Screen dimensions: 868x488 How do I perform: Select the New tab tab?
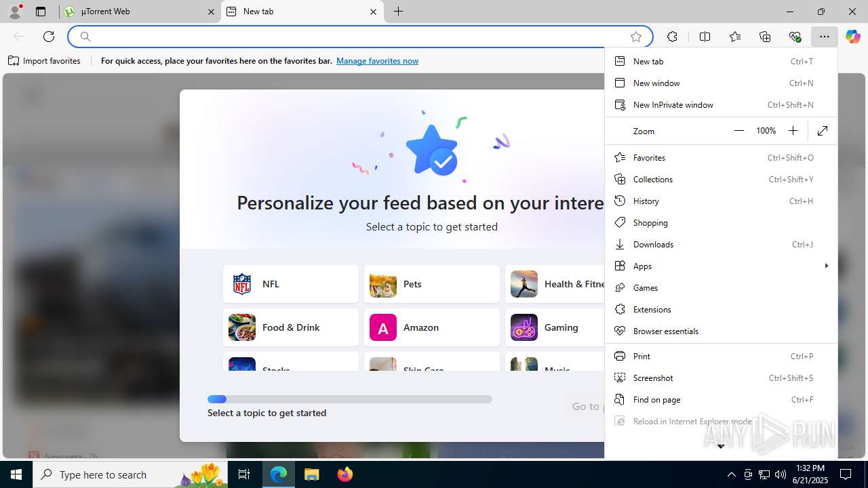pos(302,12)
